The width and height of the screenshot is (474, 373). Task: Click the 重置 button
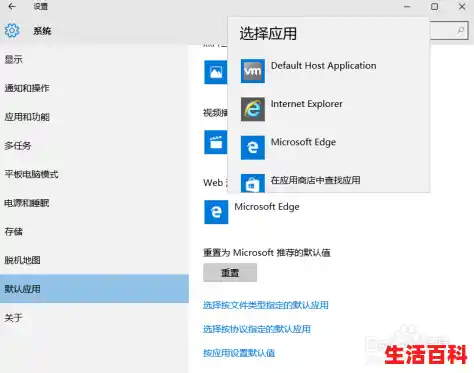pos(230,272)
